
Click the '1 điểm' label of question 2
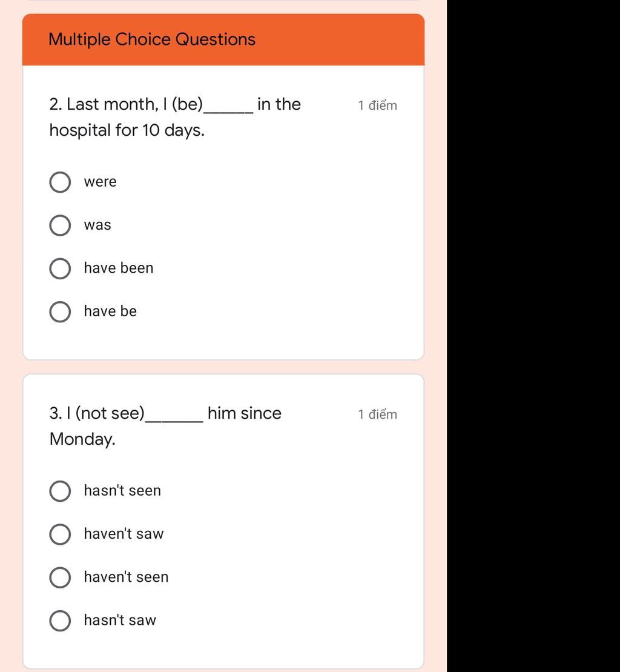(x=378, y=105)
